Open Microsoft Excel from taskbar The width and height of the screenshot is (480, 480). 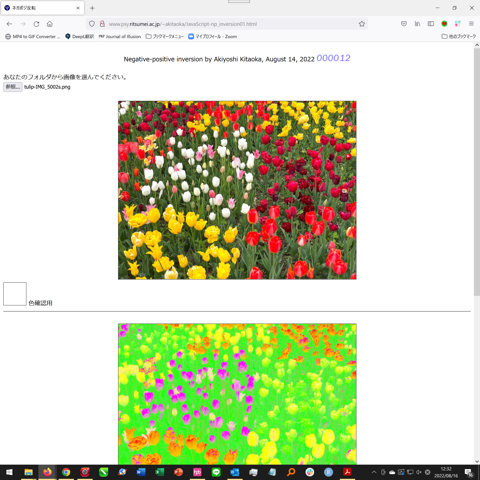160,472
